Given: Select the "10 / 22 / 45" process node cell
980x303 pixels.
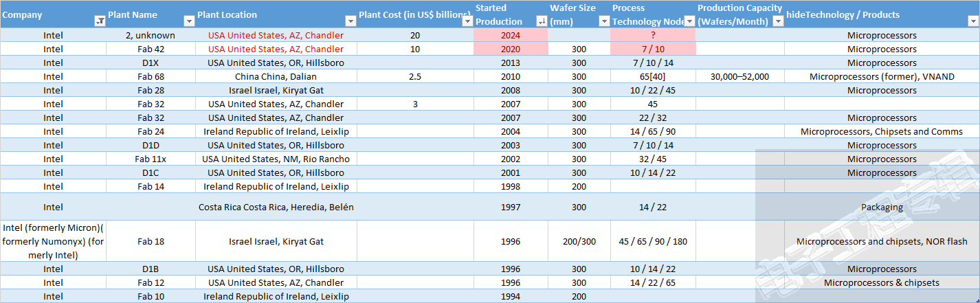Looking at the screenshot, I should click(x=653, y=90).
